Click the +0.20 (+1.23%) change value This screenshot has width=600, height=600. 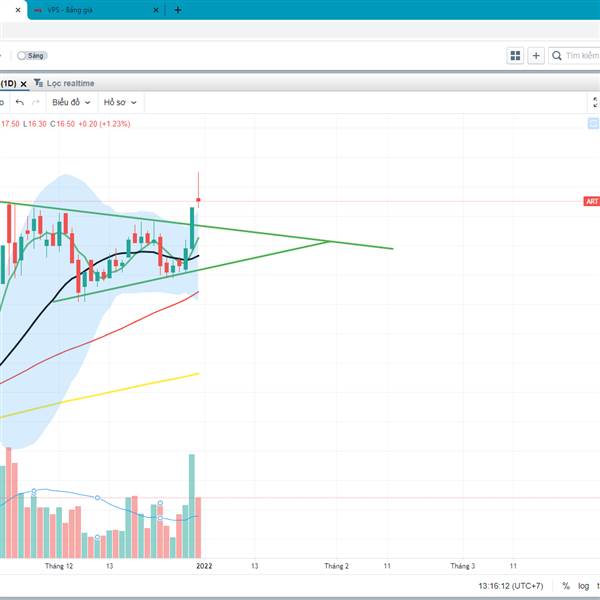pyautogui.click(x=104, y=124)
